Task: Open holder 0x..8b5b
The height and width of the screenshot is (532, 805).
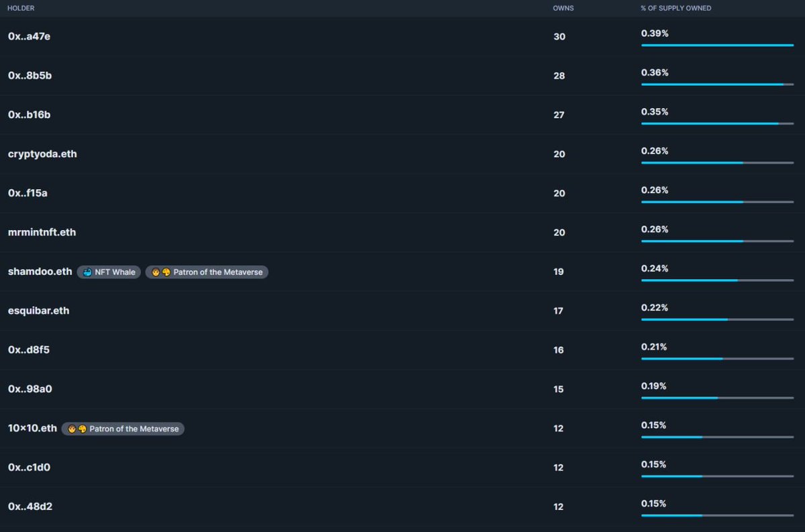Action: click(x=30, y=76)
